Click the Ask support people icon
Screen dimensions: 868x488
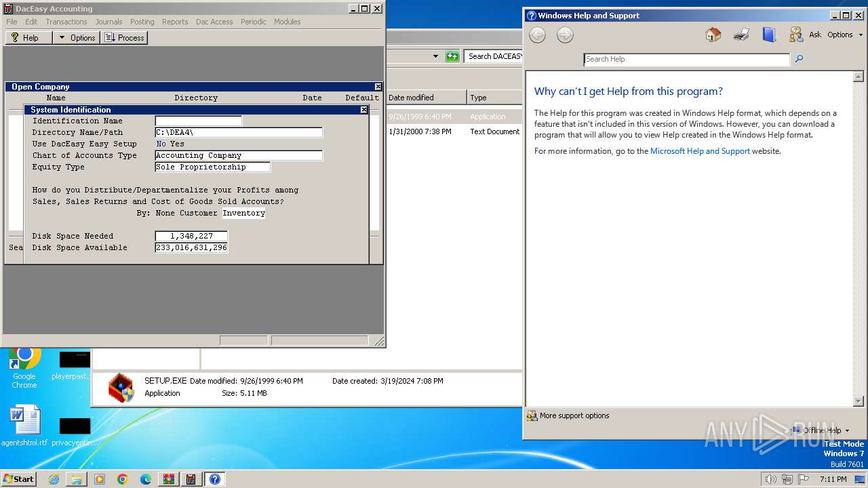(796, 35)
